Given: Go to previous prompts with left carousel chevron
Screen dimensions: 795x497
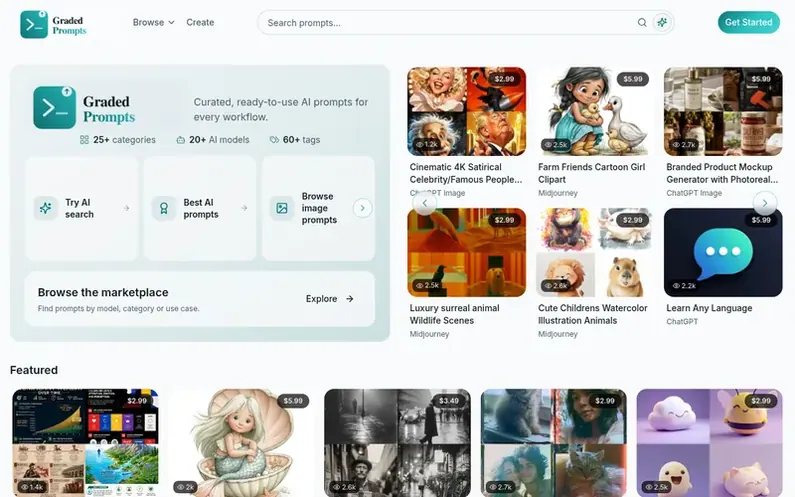Looking at the screenshot, I should click(x=425, y=203).
